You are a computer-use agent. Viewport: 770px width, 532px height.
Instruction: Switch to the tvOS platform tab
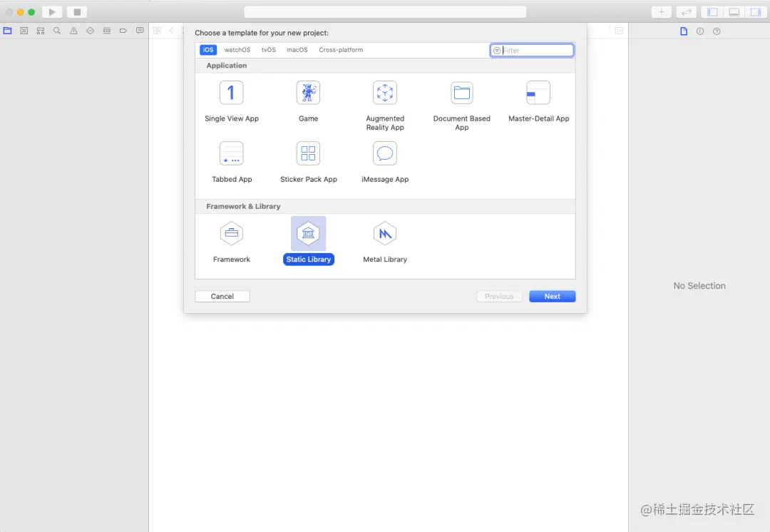tap(269, 50)
